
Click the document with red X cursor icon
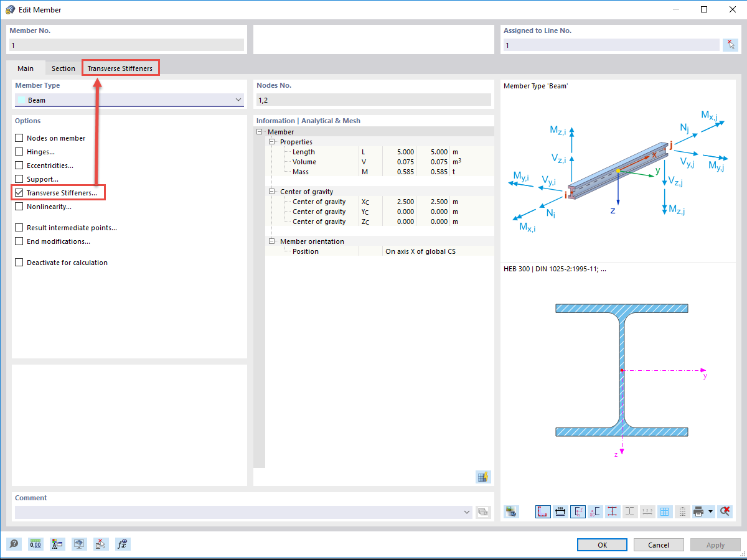point(101,544)
